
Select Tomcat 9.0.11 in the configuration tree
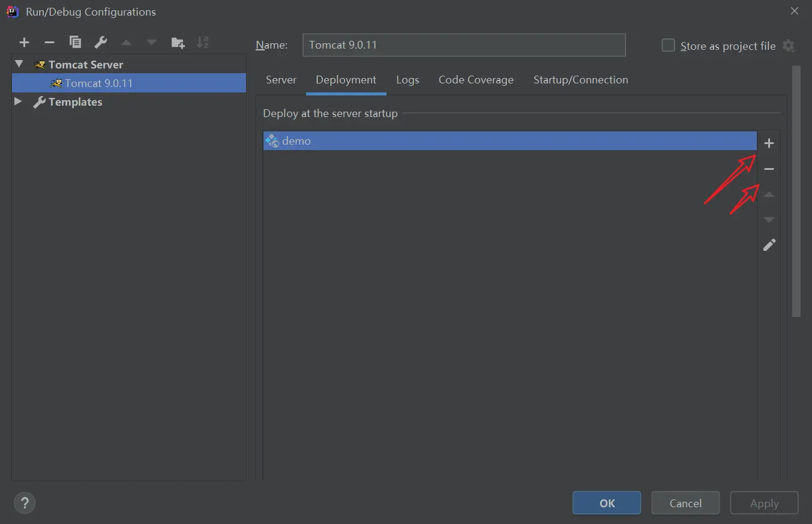tap(129, 83)
